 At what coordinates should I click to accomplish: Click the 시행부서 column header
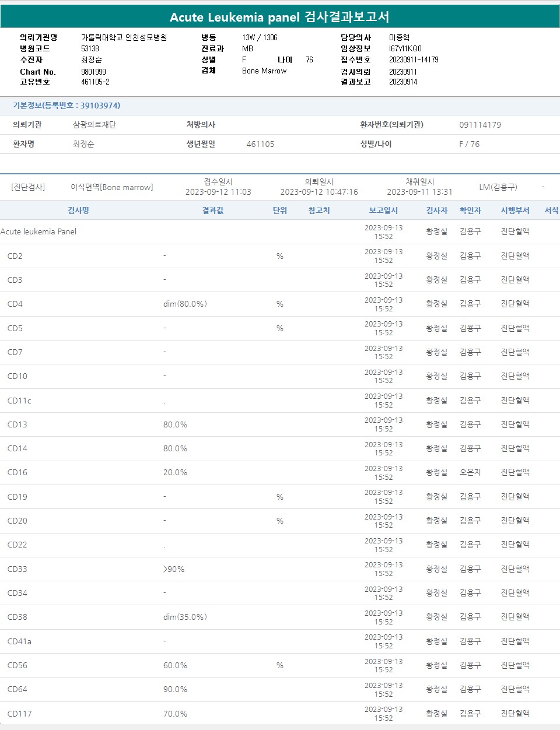tap(515, 210)
